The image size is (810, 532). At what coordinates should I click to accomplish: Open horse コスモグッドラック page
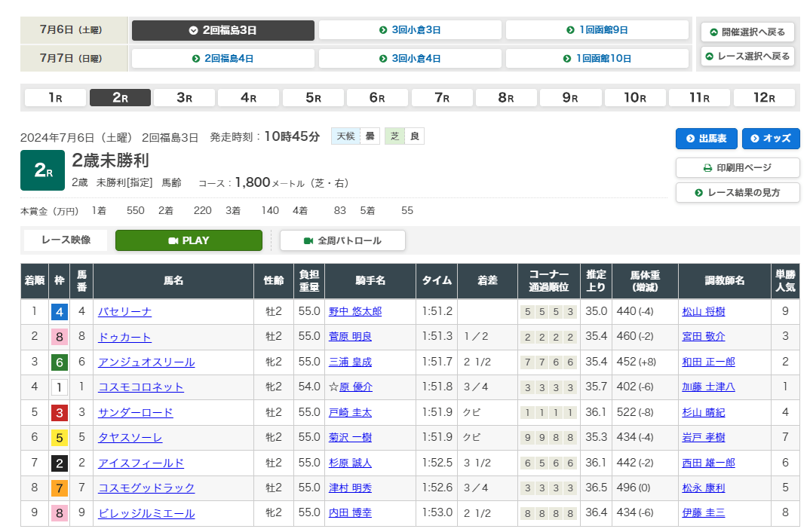click(146, 488)
